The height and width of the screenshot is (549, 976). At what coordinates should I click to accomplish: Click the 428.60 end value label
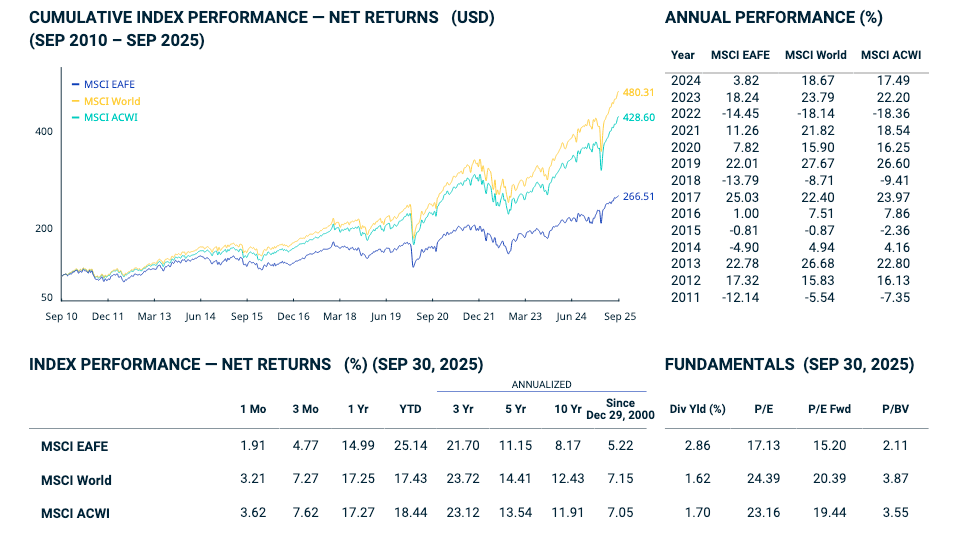point(638,117)
